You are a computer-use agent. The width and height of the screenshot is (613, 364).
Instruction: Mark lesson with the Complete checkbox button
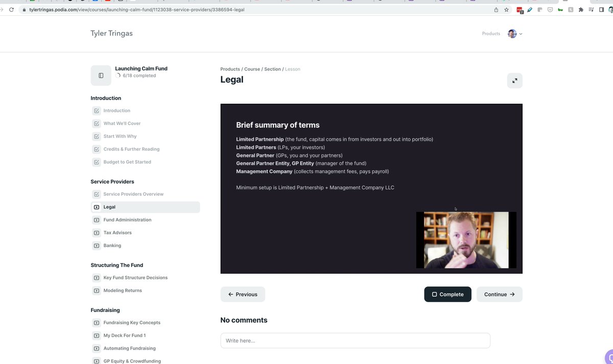[x=447, y=295]
